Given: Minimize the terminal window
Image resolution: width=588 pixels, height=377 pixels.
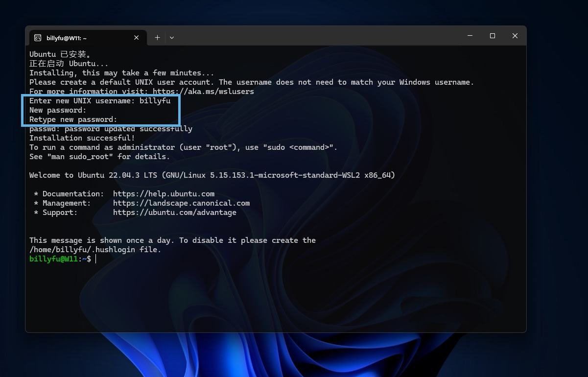Looking at the screenshot, I should point(470,36).
